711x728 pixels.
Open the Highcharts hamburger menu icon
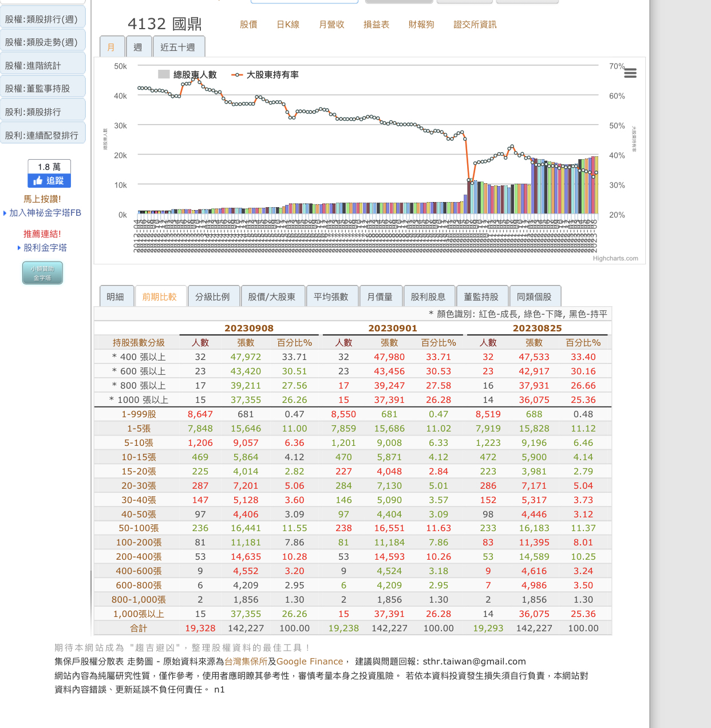coord(630,73)
